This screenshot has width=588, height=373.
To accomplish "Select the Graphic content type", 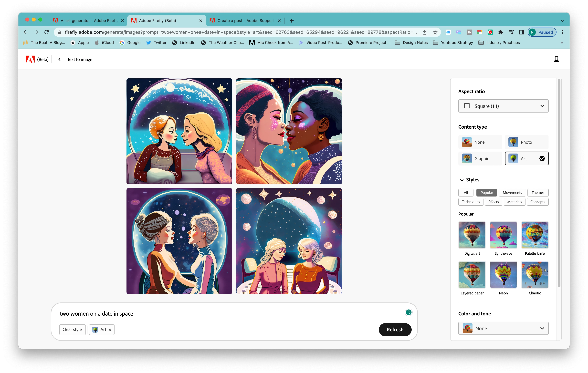I will coord(480,158).
